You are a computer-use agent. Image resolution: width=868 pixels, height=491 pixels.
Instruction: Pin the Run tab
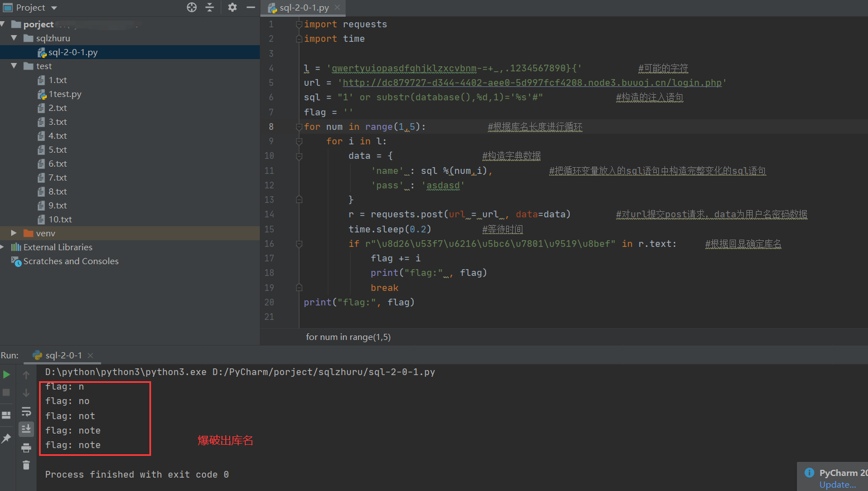(7, 439)
